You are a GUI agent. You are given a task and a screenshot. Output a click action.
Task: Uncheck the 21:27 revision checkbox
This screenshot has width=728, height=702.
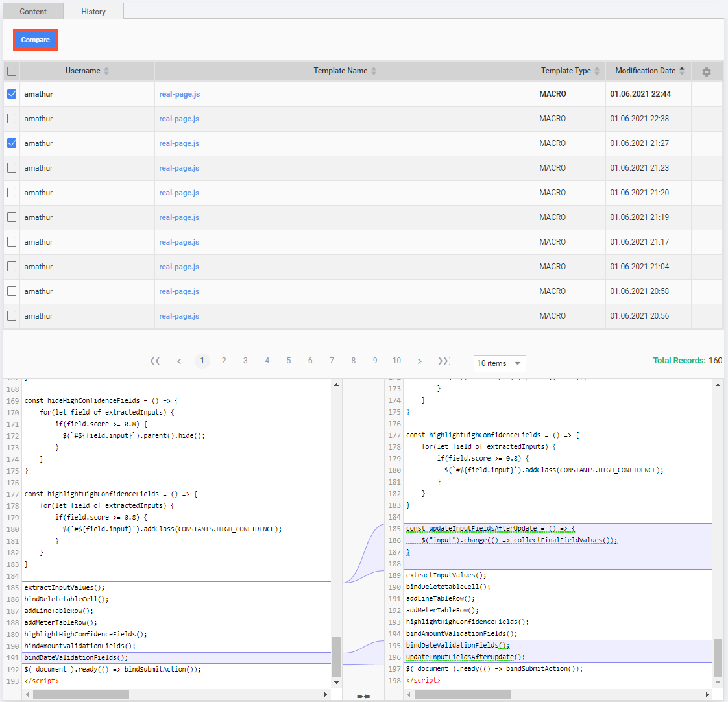(12, 143)
